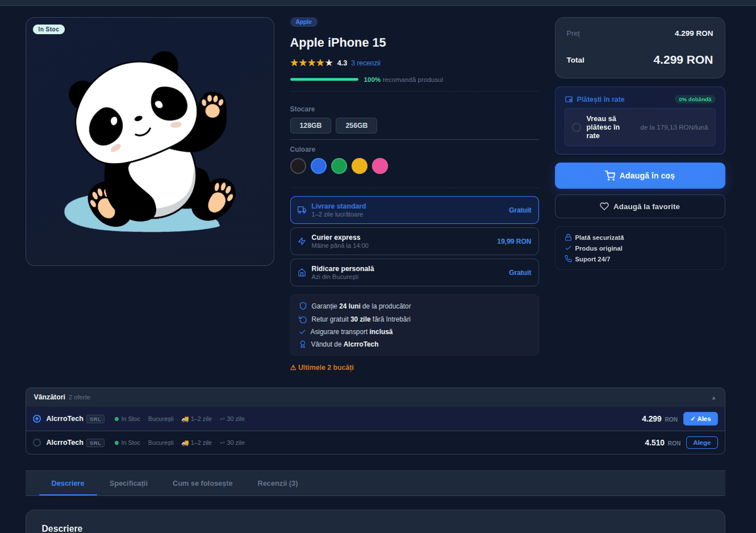Select the radio for the 4.299 RON seller
This screenshot has height=533, width=756.
tap(37, 419)
